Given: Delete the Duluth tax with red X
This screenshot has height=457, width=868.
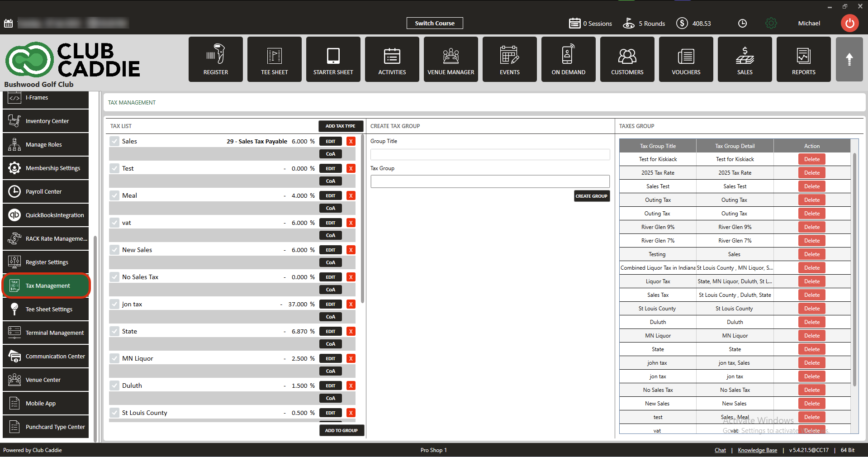Looking at the screenshot, I should click(351, 386).
